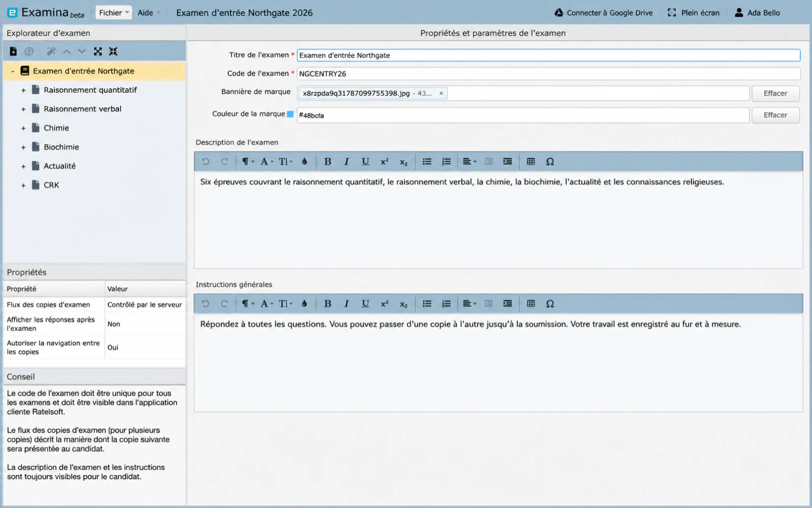Expand the Raisonnement quantitatif paper node
The image size is (812, 508).
(23, 90)
